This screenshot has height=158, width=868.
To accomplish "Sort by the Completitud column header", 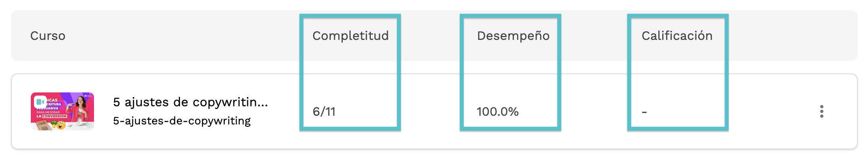I will tap(350, 36).
